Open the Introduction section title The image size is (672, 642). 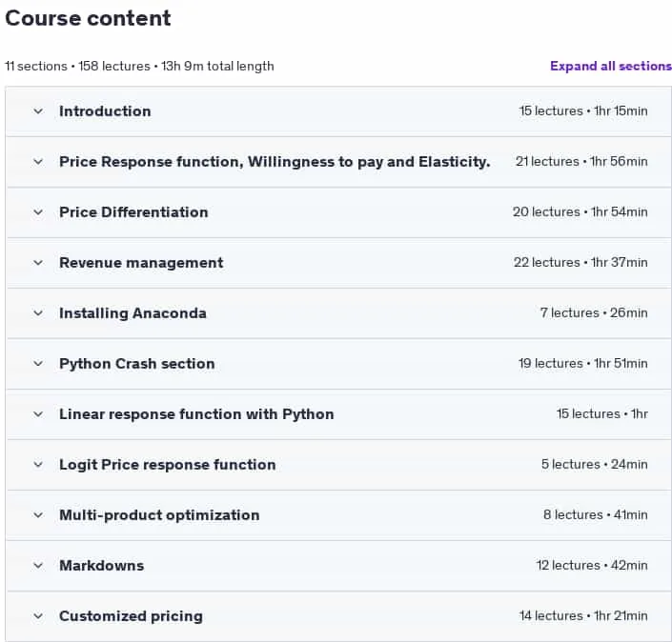point(105,111)
